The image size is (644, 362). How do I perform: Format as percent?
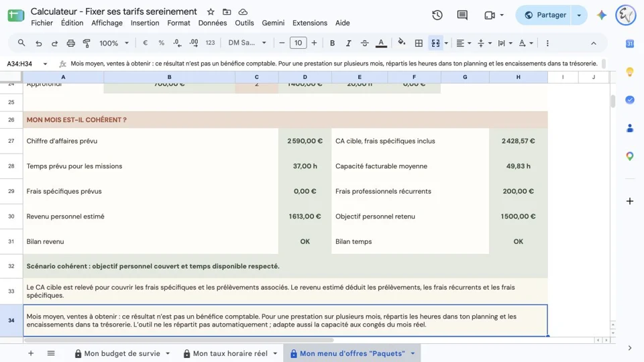click(162, 43)
